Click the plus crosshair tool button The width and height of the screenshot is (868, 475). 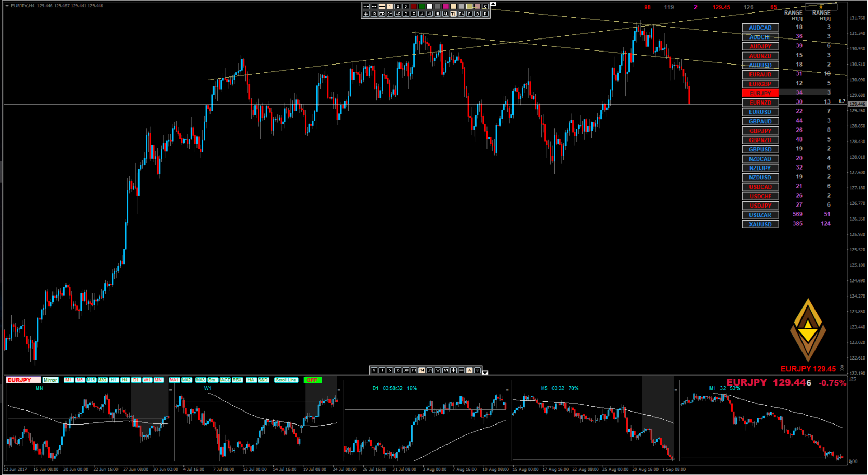coord(366,14)
